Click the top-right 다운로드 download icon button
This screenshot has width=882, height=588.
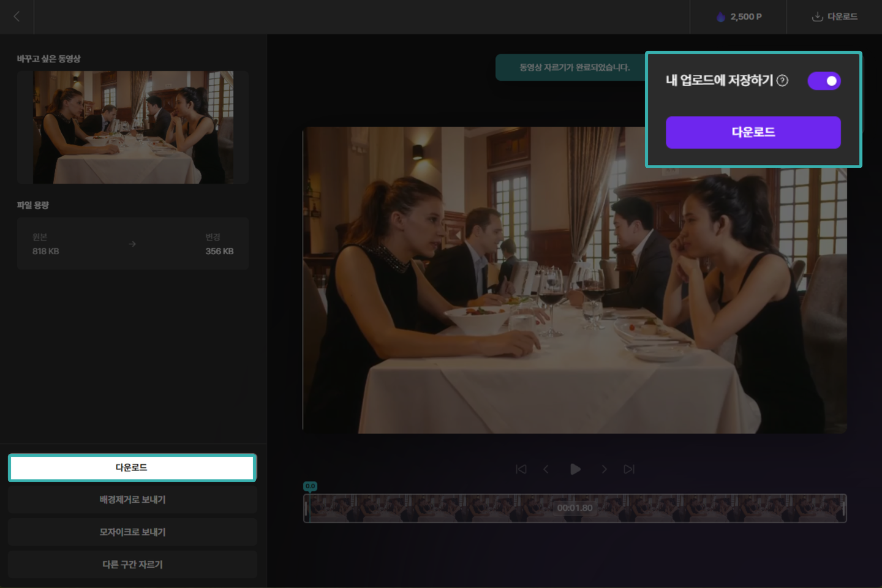coord(834,17)
